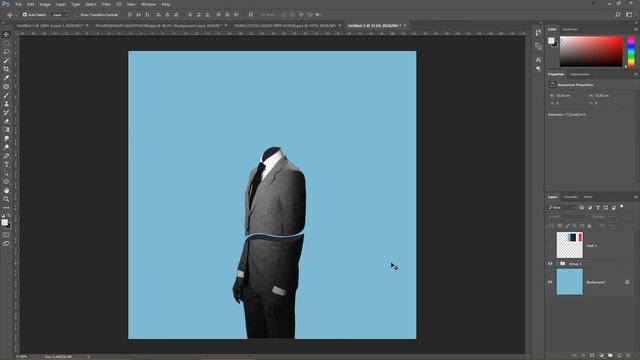Viewport: 640px width, 360px height.
Task: Select the Rectangular Marquee tool
Action: click(6, 43)
